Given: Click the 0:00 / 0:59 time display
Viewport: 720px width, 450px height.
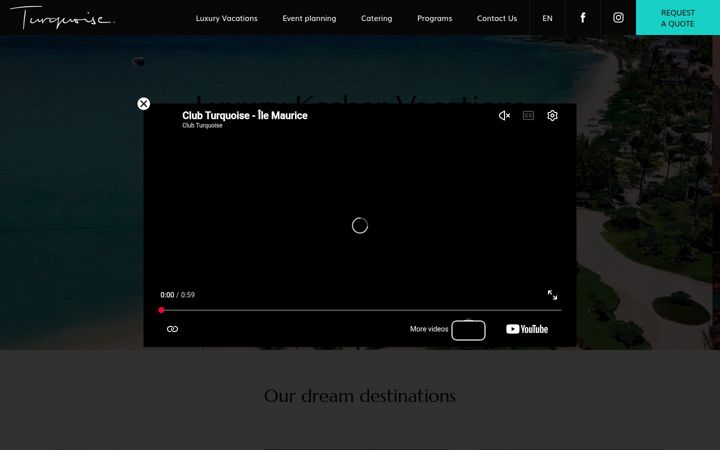Looking at the screenshot, I should tap(177, 295).
